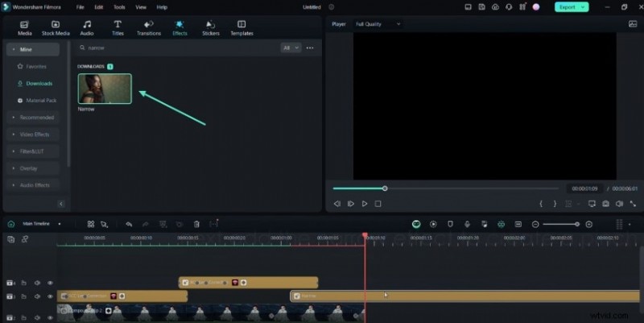The width and height of the screenshot is (644, 323).
Task: Open the Stock Media tab
Action: pyautogui.click(x=56, y=28)
